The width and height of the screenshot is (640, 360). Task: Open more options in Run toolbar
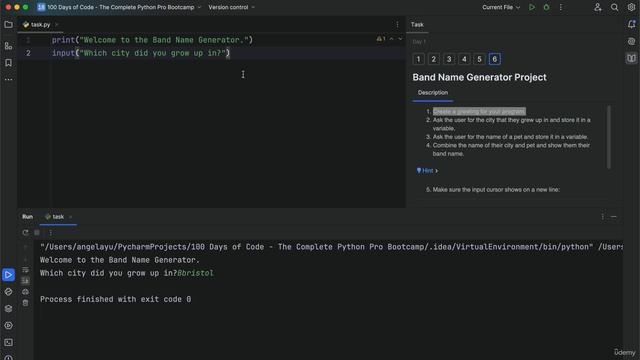coord(51,233)
